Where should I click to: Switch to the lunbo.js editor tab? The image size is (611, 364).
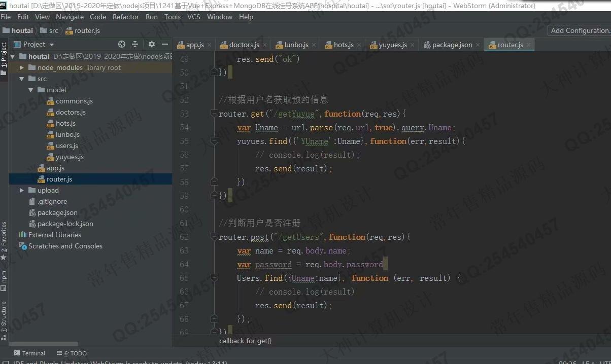[296, 45]
